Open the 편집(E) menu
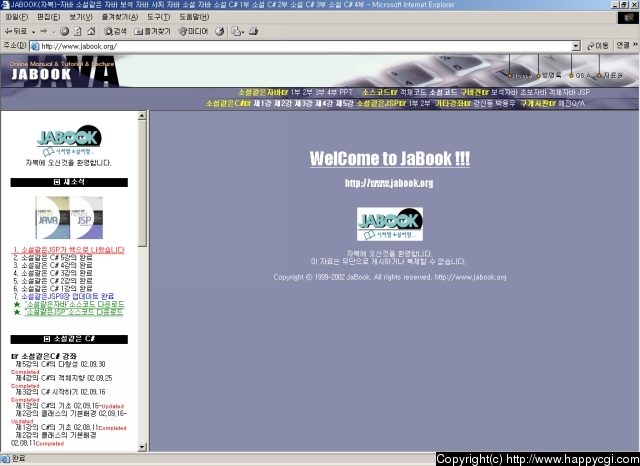 [x=48, y=17]
